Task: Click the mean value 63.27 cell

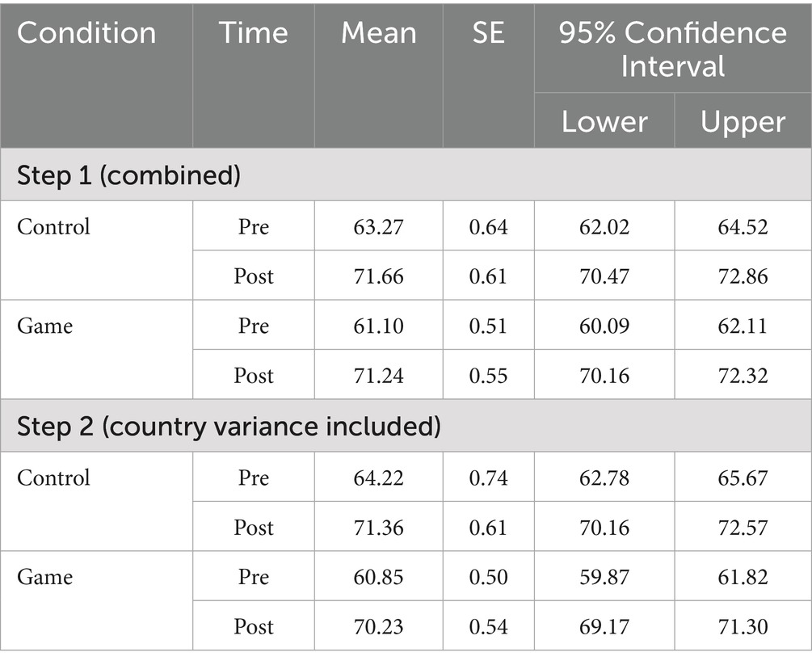Action: point(378,226)
